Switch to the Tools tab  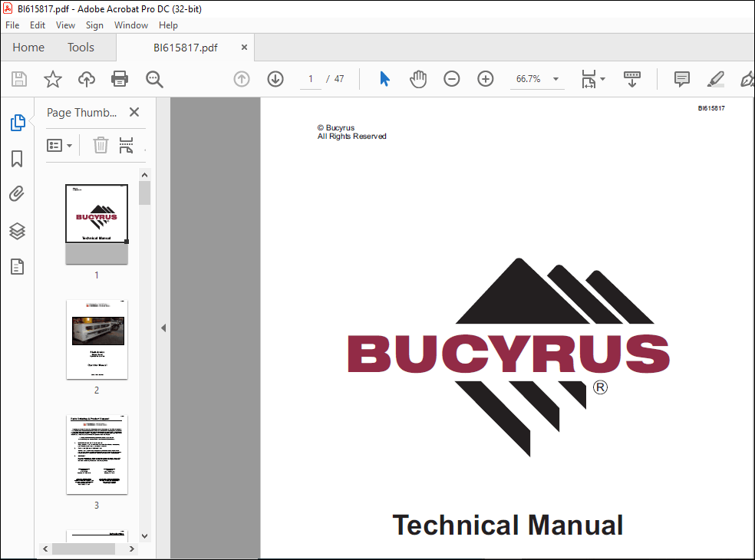coord(81,47)
